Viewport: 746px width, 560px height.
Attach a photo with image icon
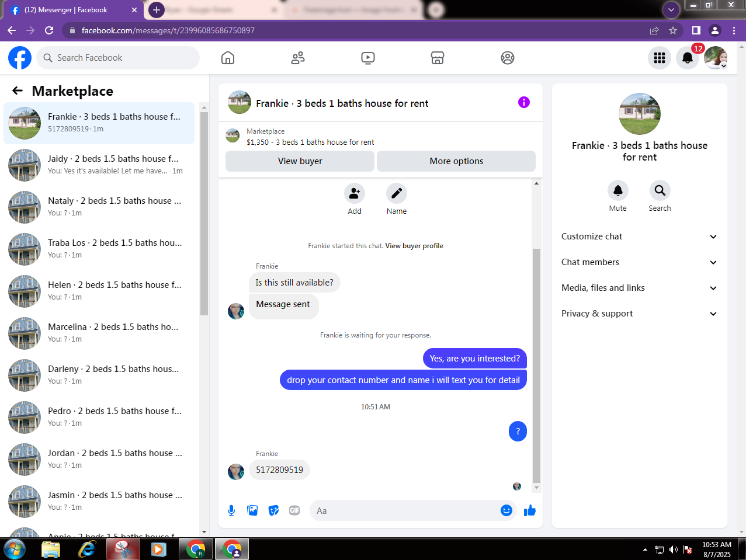point(252,510)
